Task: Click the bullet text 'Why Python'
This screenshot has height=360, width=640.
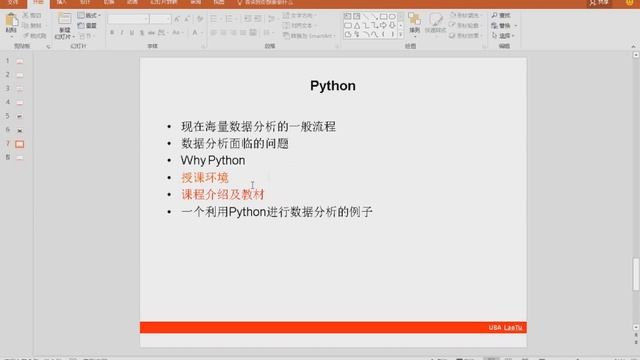Action: (x=213, y=160)
